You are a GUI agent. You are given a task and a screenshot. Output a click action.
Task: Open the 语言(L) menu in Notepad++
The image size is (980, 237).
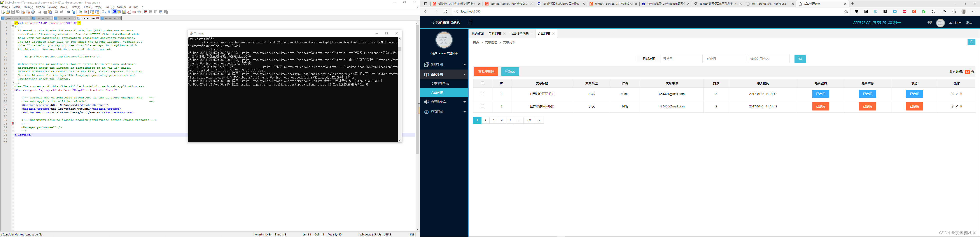(64, 7)
